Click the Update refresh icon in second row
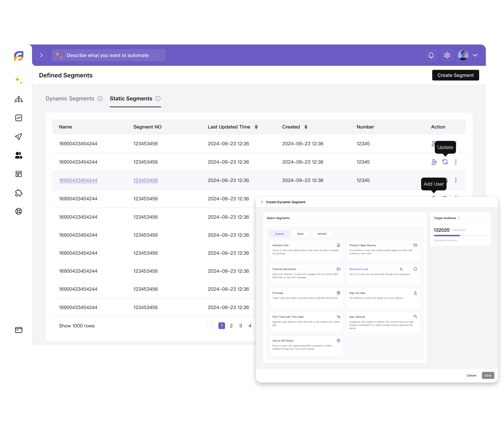The height and width of the screenshot is (427, 504). pos(445,162)
